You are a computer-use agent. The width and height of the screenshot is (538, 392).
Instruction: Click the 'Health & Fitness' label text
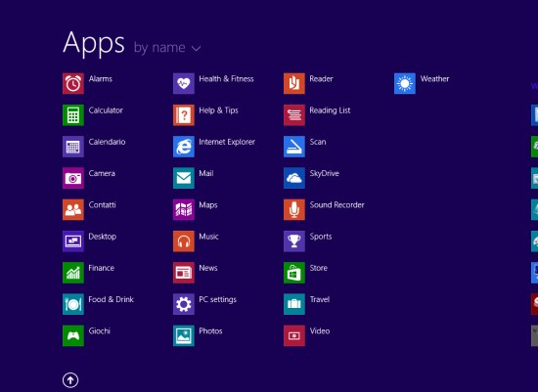(226, 79)
